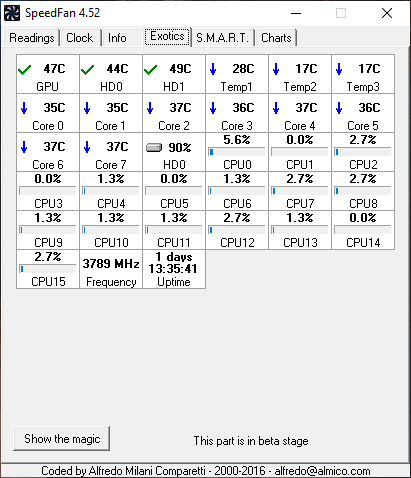Click the green checkmark beside HD1 temperature

[150, 70]
